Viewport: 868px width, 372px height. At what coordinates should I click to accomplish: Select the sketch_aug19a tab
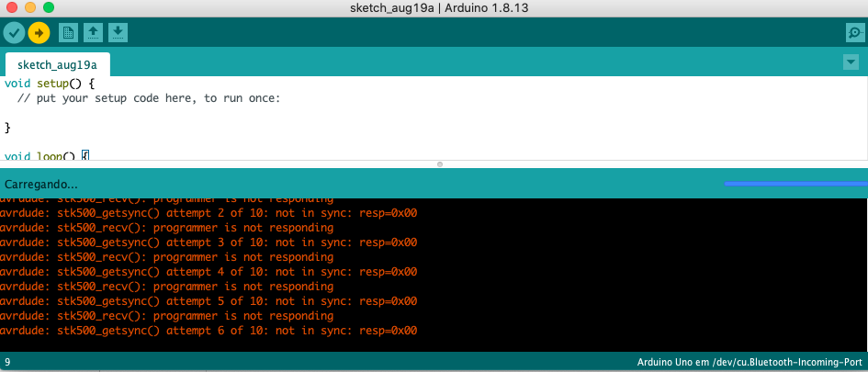(57, 65)
